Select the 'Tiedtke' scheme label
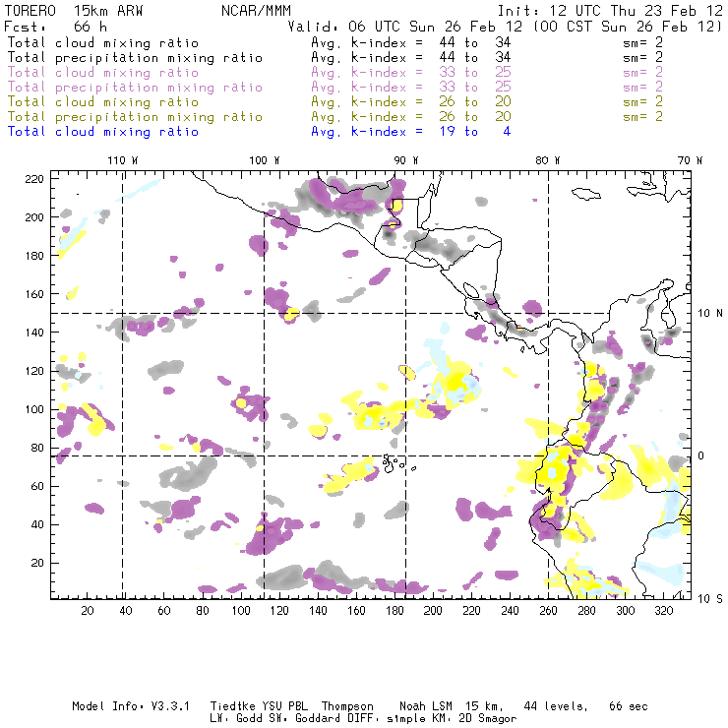 (x=232, y=706)
